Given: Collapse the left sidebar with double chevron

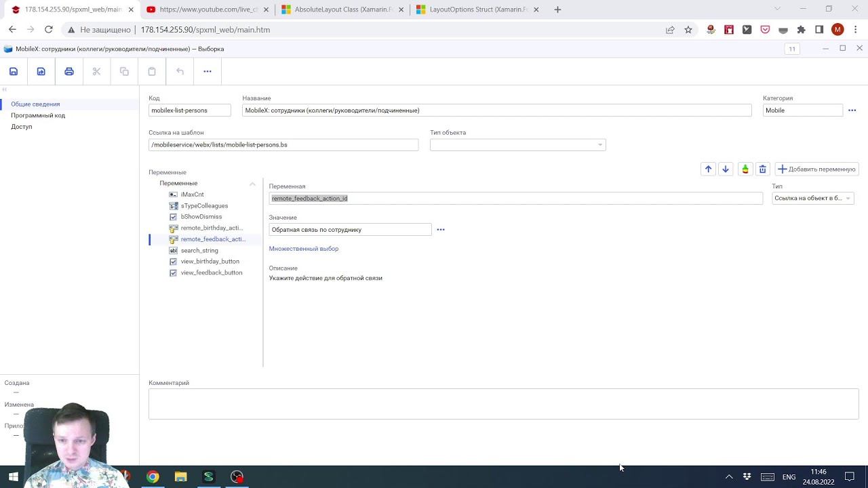Looking at the screenshot, I should [x=4, y=89].
